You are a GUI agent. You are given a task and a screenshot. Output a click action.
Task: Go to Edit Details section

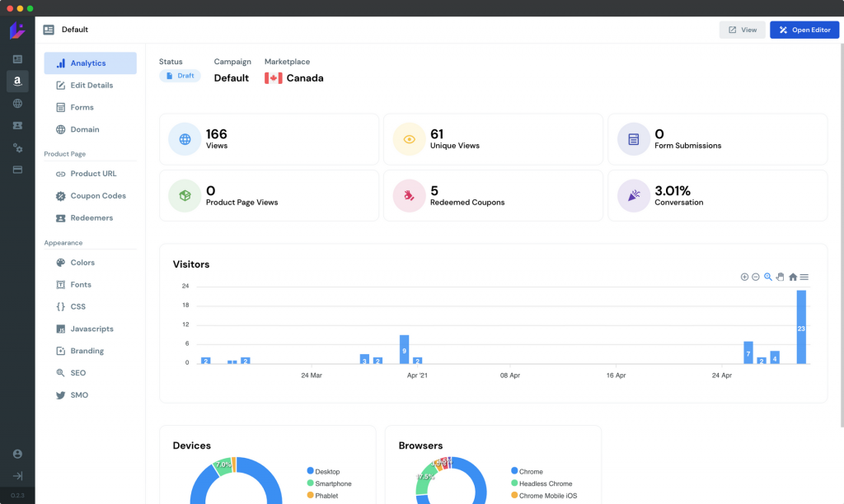[91, 86]
